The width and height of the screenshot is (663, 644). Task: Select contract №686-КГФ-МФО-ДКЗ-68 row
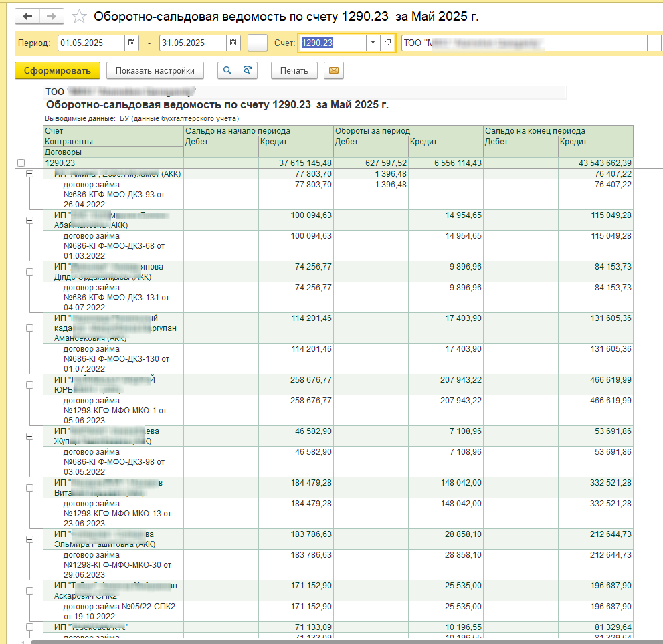click(113, 246)
